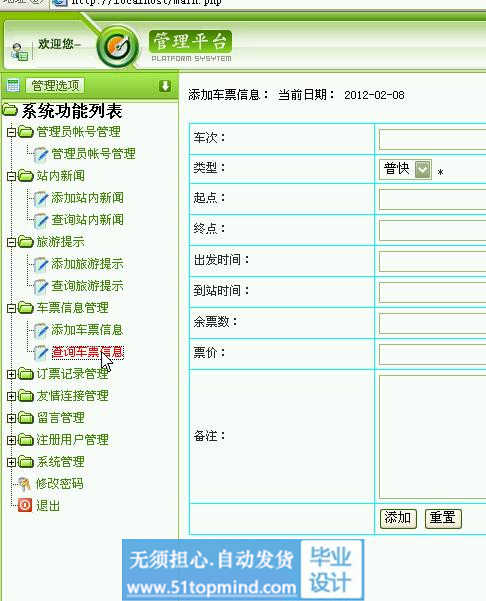Collapse the 站内新闻 tree node
The width and height of the screenshot is (486, 601).
coord(11,176)
